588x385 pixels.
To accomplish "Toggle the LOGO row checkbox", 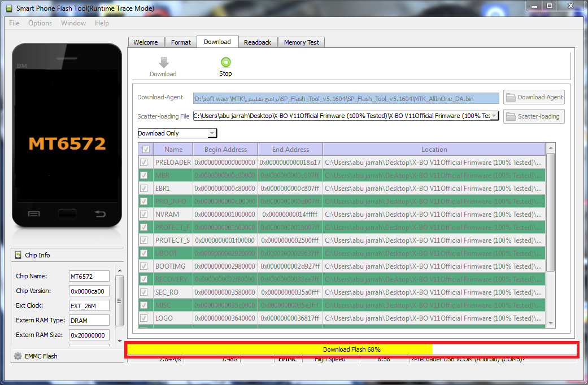I will [x=143, y=318].
